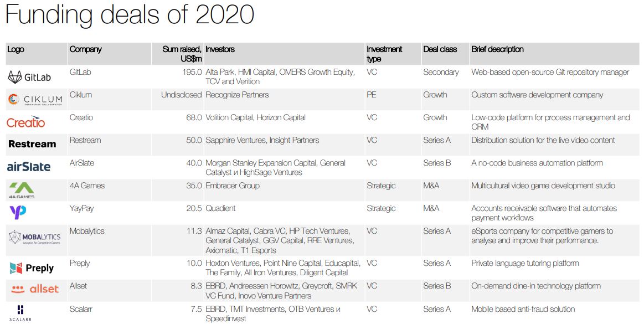
Task: Click the Investors column header
Action: coord(220,49)
